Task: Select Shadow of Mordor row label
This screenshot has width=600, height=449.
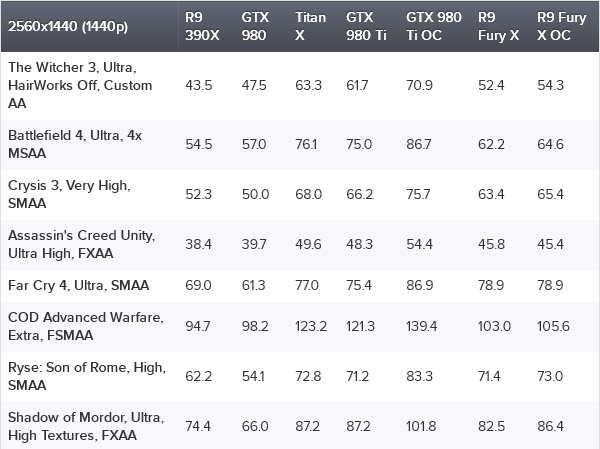Action: (x=86, y=426)
